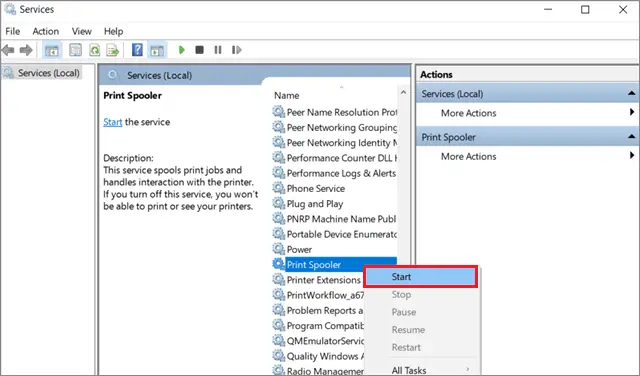Expand More Actions under Print Spooler
Viewport: 640px width, 376px height.
coord(527,156)
